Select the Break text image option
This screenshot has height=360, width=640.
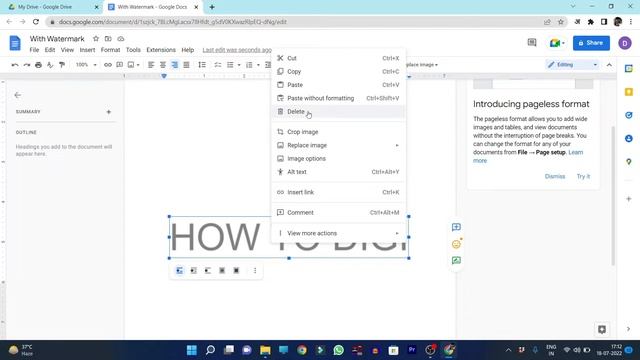tap(208, 271)
